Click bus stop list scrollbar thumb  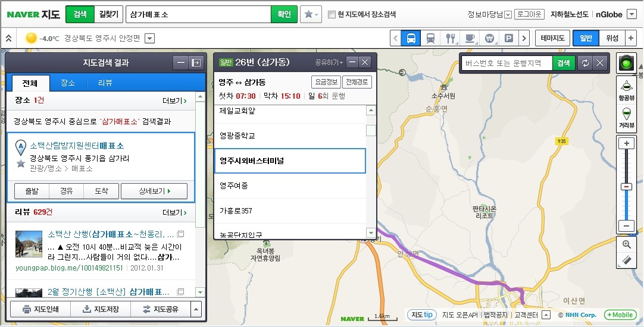pyautogui.click(x=371, y=130)
